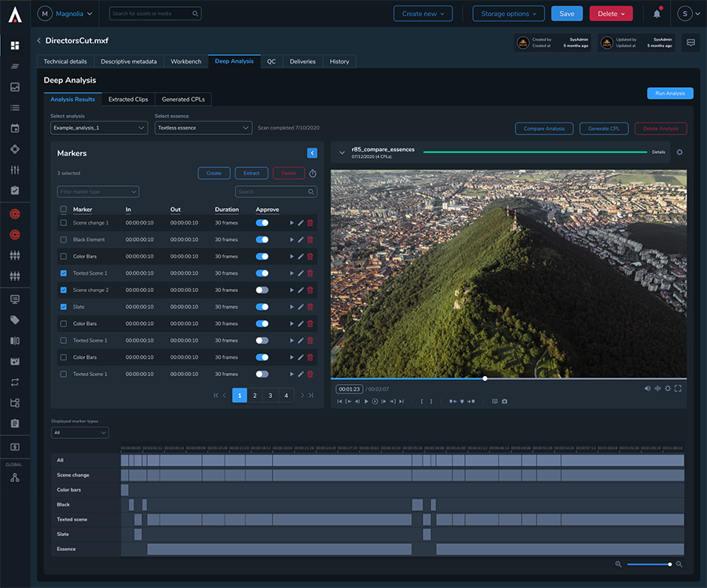Expand the Storage options dropdown
Image resolution: width=707 pixels, height=588 pixels.
pyautogui.click(x=508, y=13)
